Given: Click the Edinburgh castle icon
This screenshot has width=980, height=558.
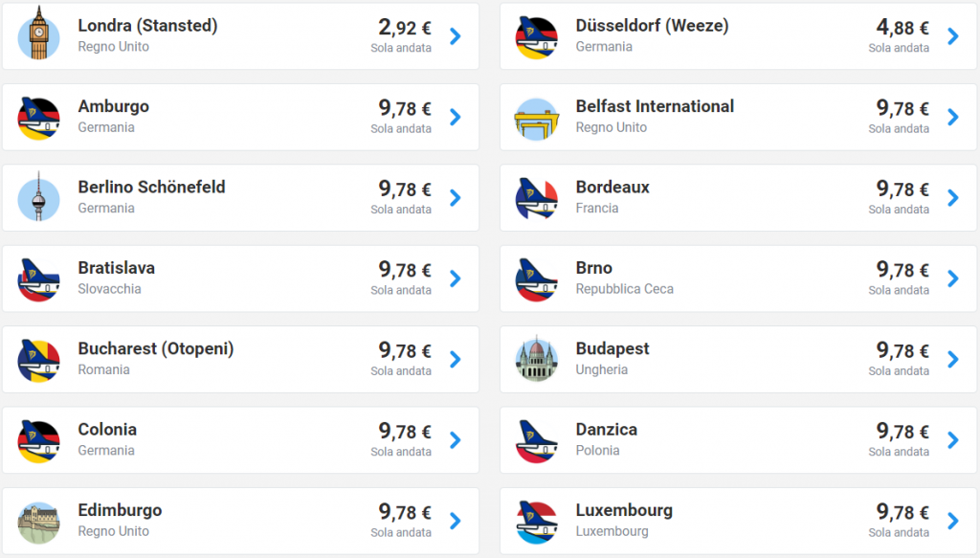Looking at the screenshot, I should (38, 522).
